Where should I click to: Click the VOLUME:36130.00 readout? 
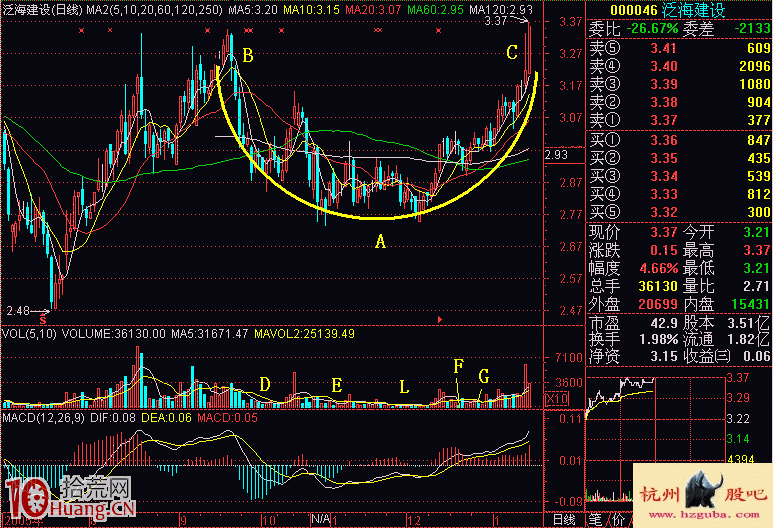(113, 334)
